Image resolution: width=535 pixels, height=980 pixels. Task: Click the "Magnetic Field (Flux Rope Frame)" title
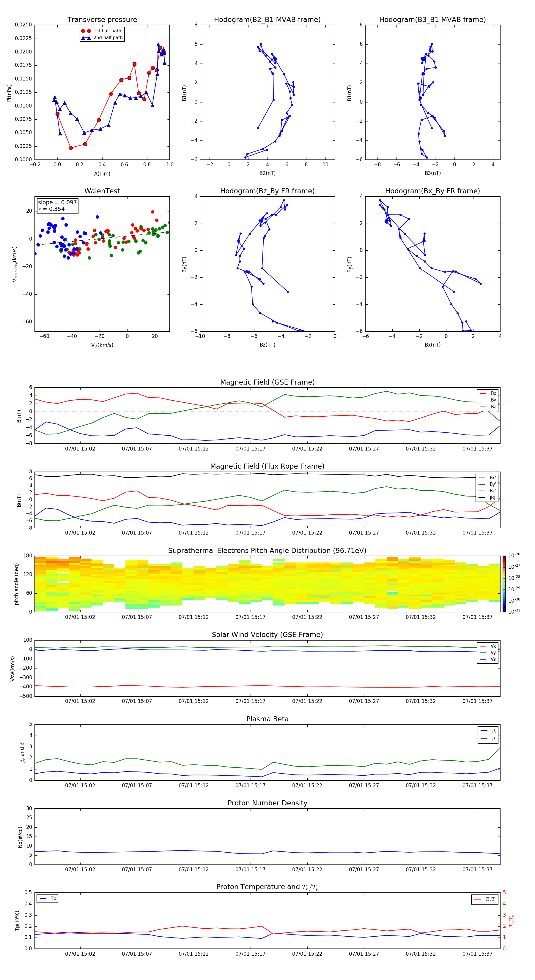(267, 467)
